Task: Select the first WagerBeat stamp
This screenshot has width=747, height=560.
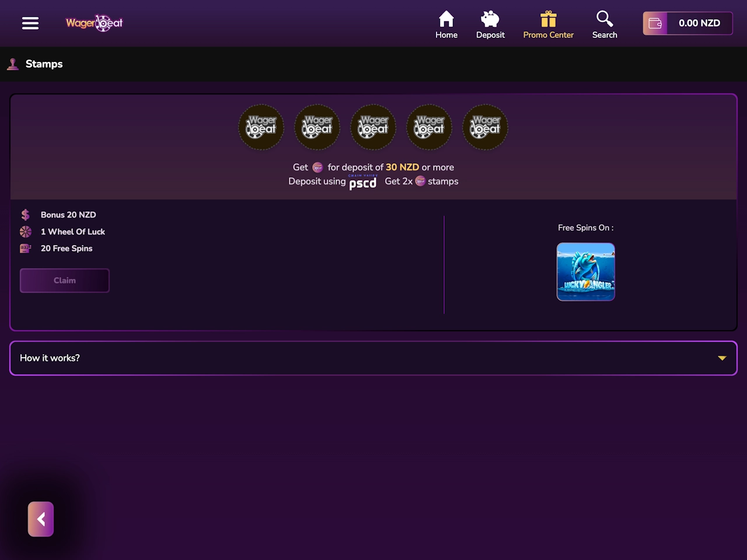Action: coord(261,127)
